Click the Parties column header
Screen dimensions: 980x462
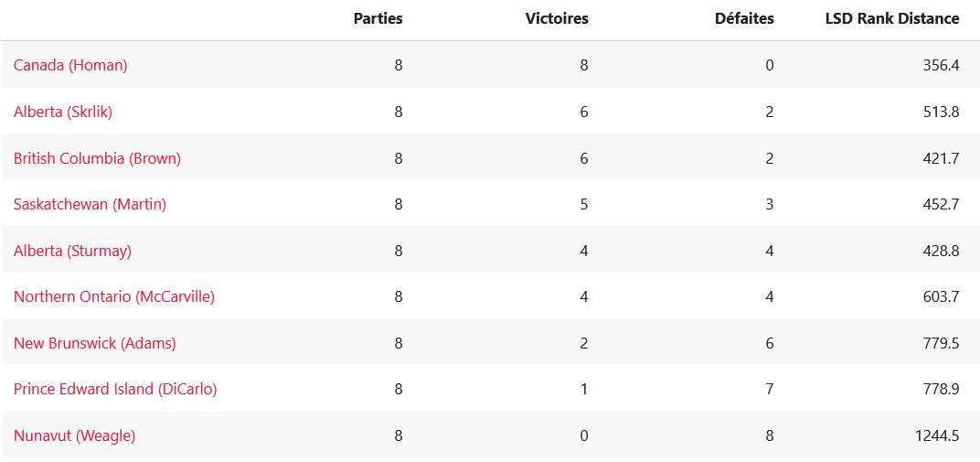tap(378, 18)
